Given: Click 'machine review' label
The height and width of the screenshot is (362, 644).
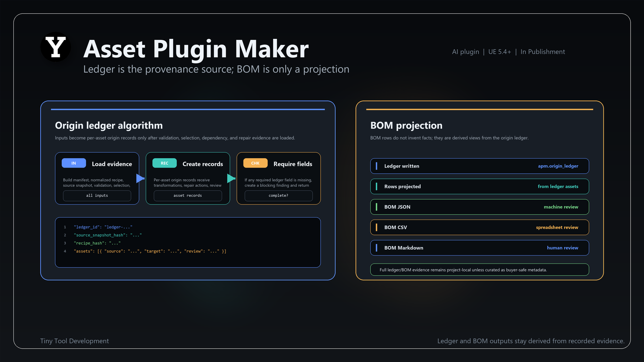Looking at the screenshot, I should (561, 207).
